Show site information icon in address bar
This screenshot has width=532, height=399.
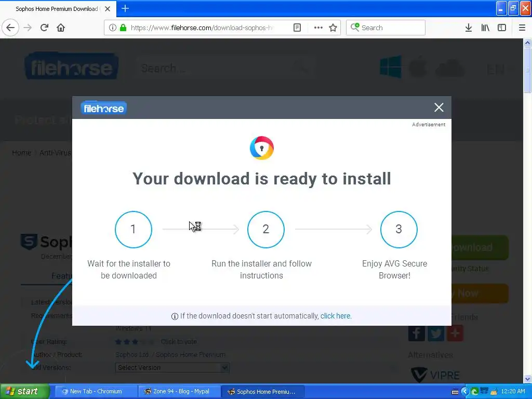point(113,28)
